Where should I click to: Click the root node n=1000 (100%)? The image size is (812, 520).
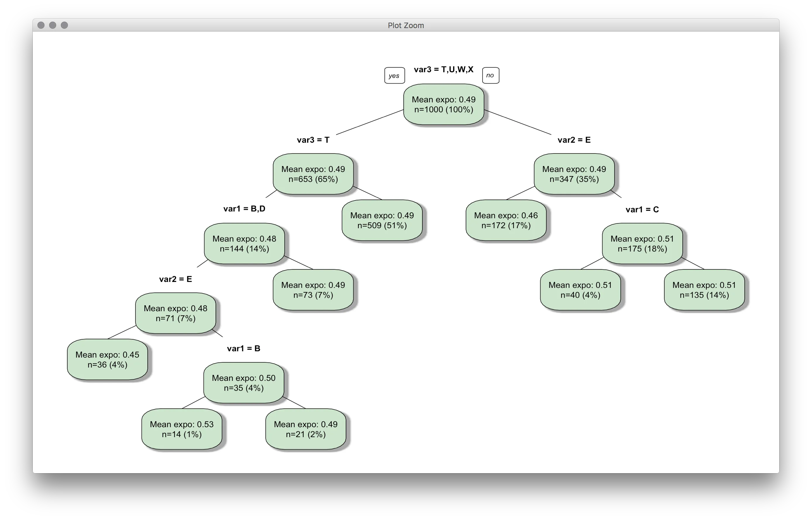(443, 104)
